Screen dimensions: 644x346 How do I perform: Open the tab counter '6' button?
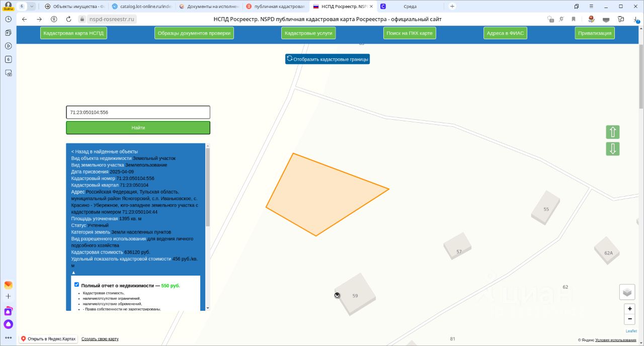click(x=22, y=6)
